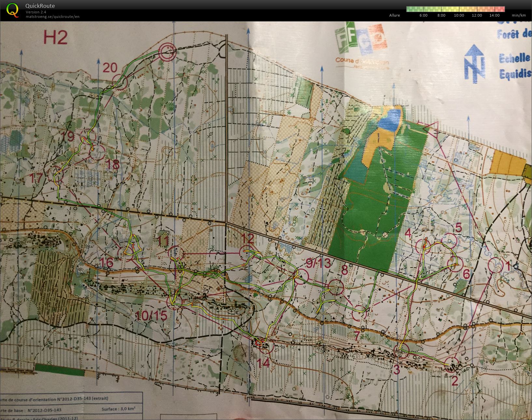Click the Equidis contour interval label
532x420 pixels.
(x=515, y=75)
